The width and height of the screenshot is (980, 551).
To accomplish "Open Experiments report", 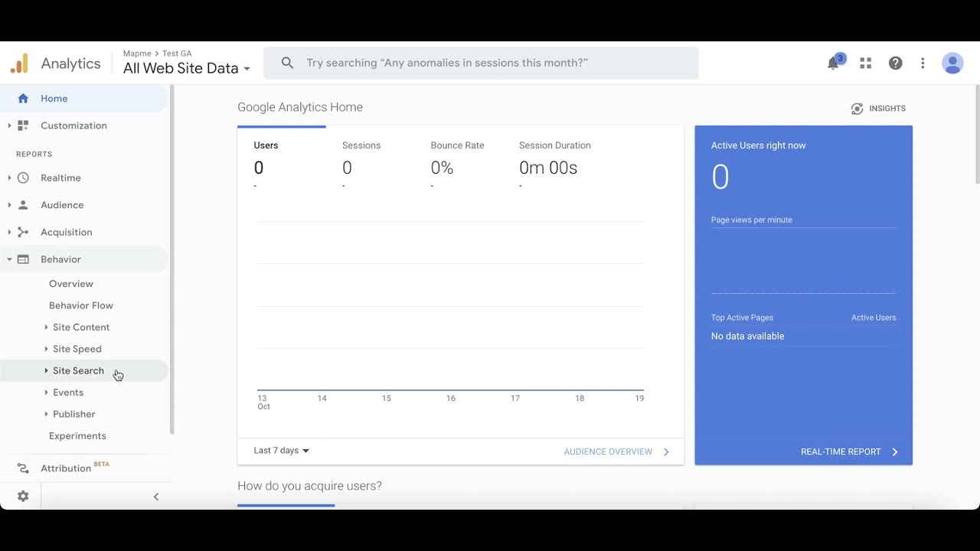I will 77,436.
